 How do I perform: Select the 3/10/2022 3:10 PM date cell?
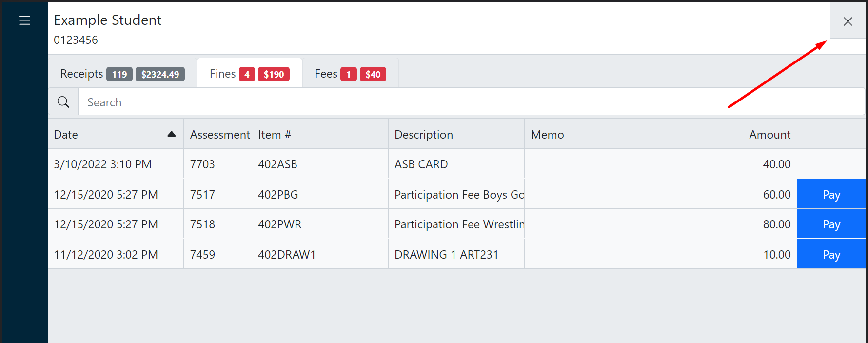[116, 164]
